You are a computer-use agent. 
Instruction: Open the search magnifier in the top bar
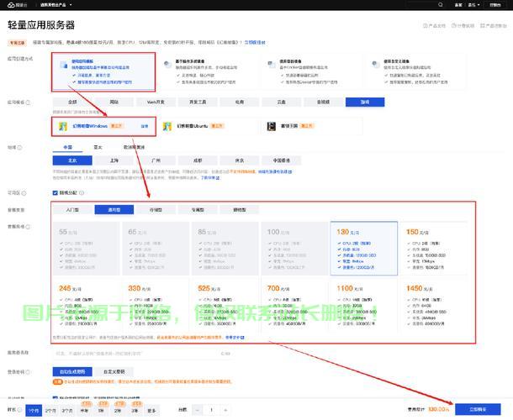(441, 4)
